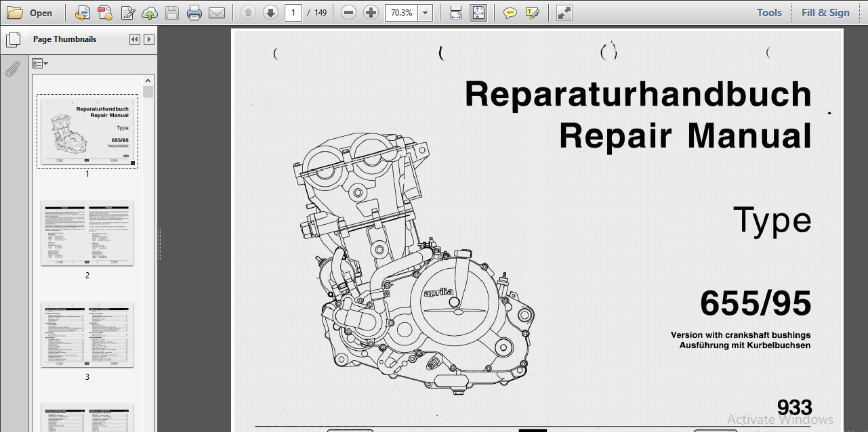Select the highlight text tool icon
This screenshot has width=868, height=432.
coord(533,13)
